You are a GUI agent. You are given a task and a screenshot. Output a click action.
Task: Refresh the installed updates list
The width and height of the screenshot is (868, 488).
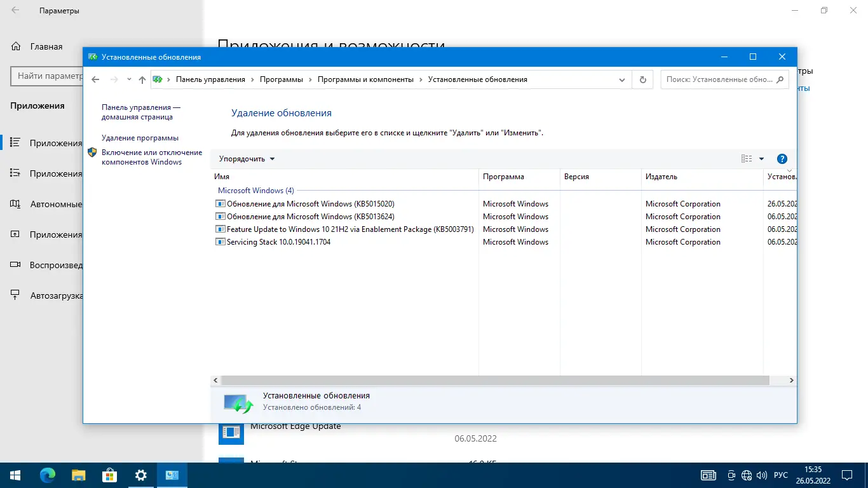click(643, 79)
